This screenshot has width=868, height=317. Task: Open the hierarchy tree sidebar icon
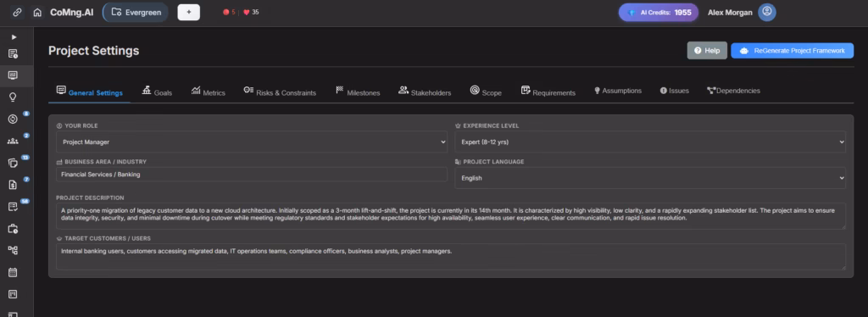tap(13, 250)
